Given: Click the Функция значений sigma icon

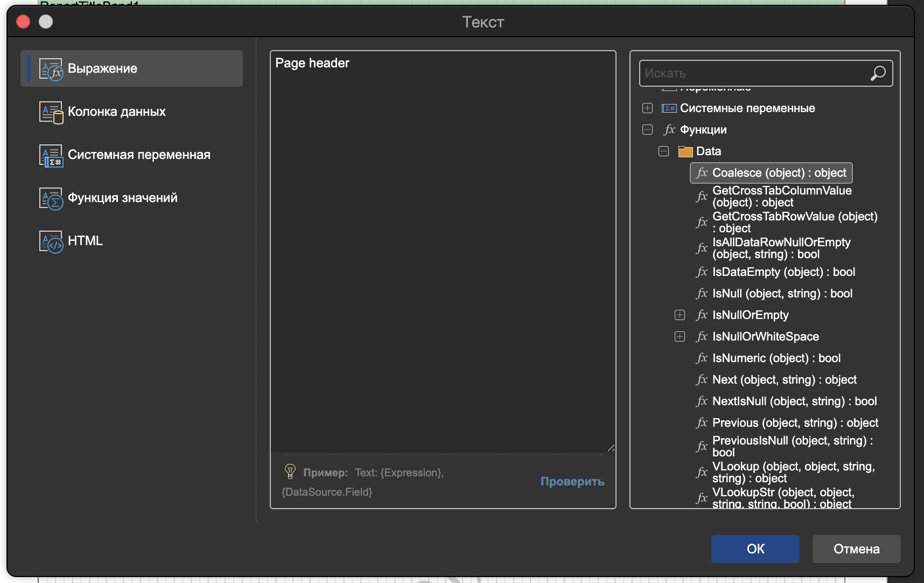Looking at the screenshot, I should pos(51,199).
